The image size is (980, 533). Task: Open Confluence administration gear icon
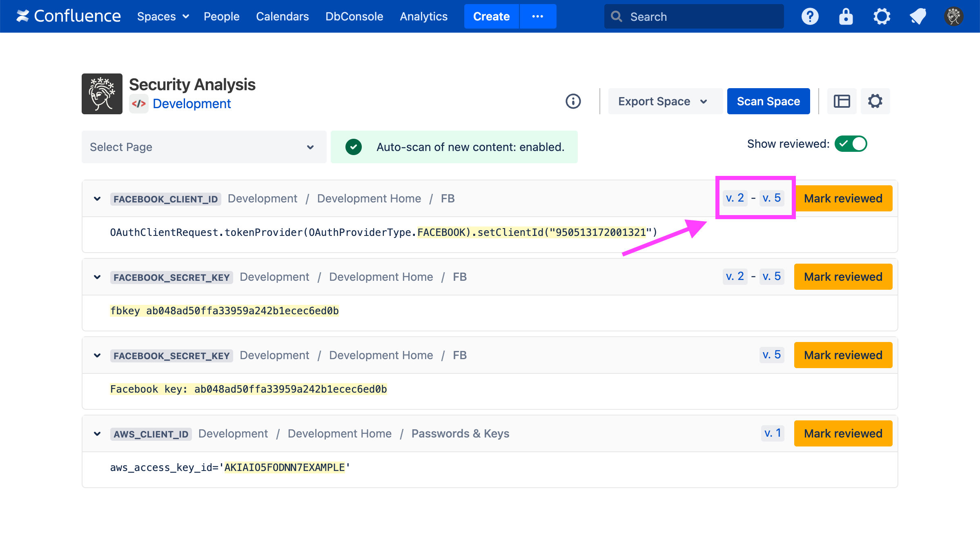click(882, 16)
